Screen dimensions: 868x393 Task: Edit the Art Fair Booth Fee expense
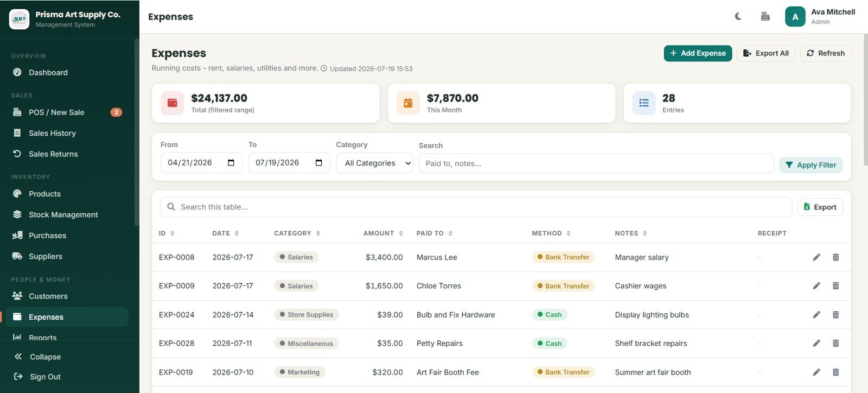[x=816, y=372]
